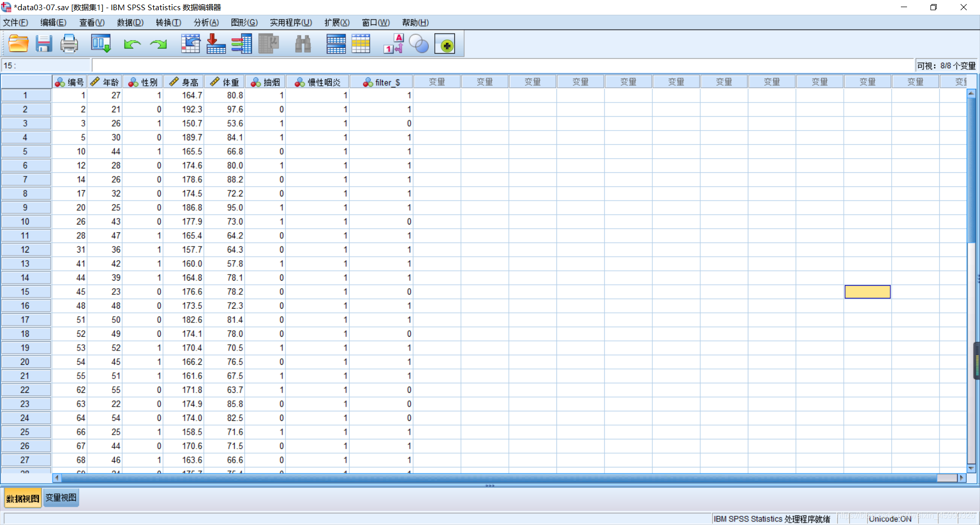Select the 身高 column header
Viewport: 980px width, 525px height.
tap(184, 82)
